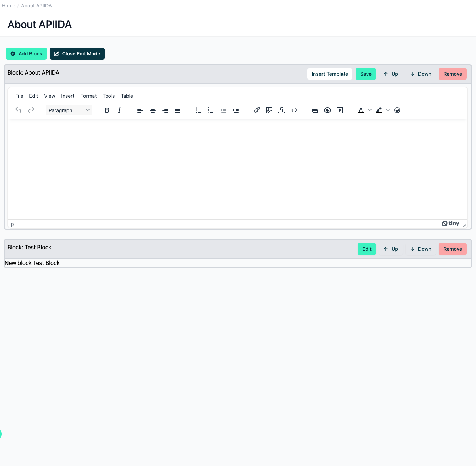The image size is (476, 466).
Task: Expand the text color picker dropdown
Action: coord(370,110)
